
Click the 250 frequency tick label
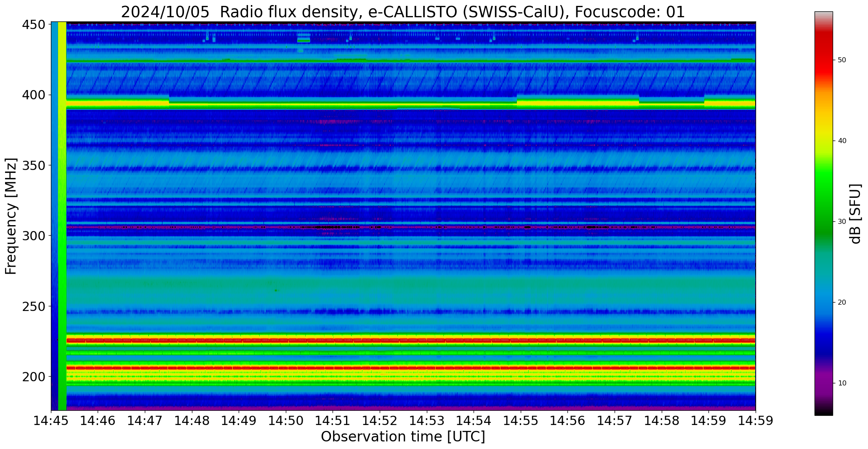click(x=34, y=306)
